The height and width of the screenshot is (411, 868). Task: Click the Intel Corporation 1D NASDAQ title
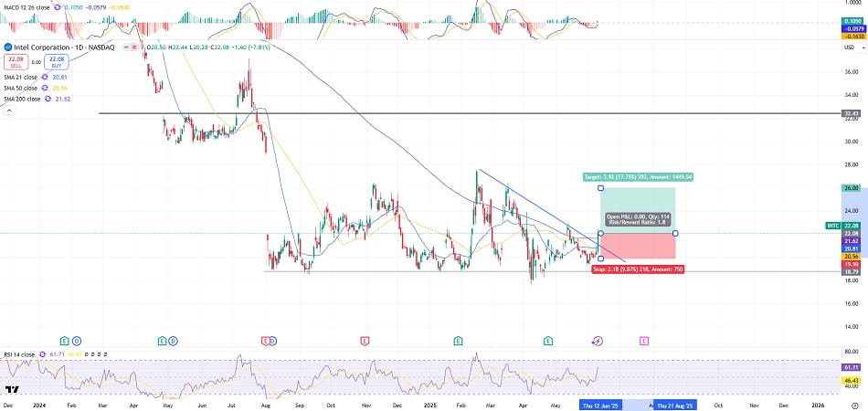[x=64, y=47]
